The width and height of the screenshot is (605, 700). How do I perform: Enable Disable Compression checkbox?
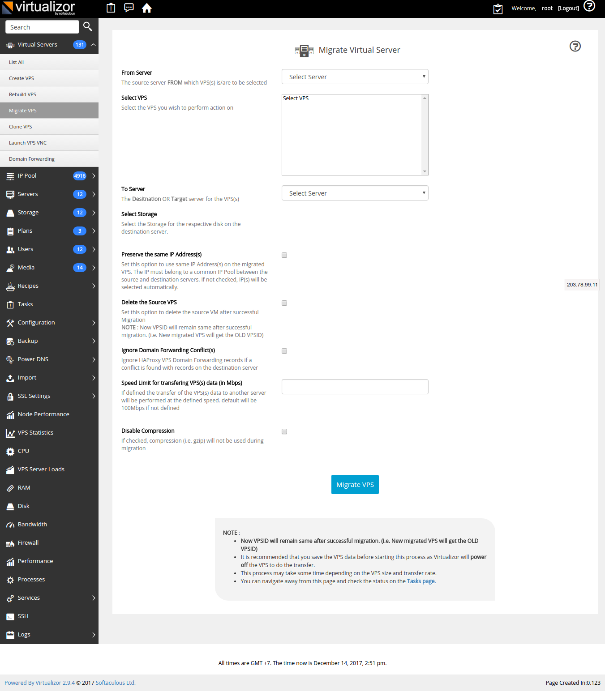coord(284,431)
